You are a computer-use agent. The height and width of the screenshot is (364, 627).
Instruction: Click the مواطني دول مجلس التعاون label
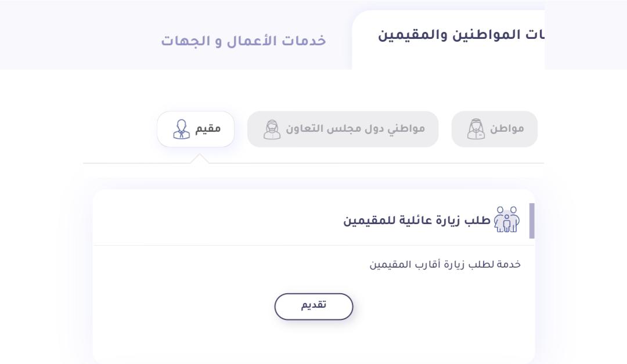click(355, 129)
